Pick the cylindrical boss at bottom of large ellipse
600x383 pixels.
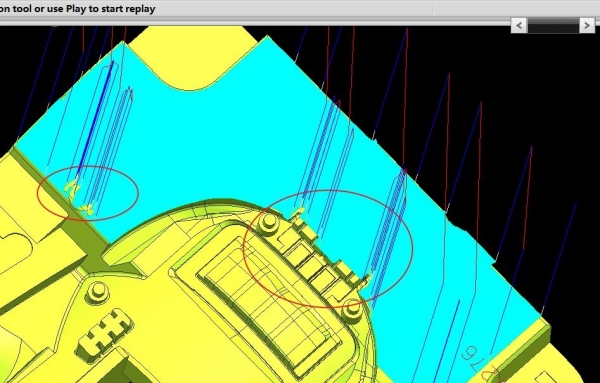coord(352,309)
